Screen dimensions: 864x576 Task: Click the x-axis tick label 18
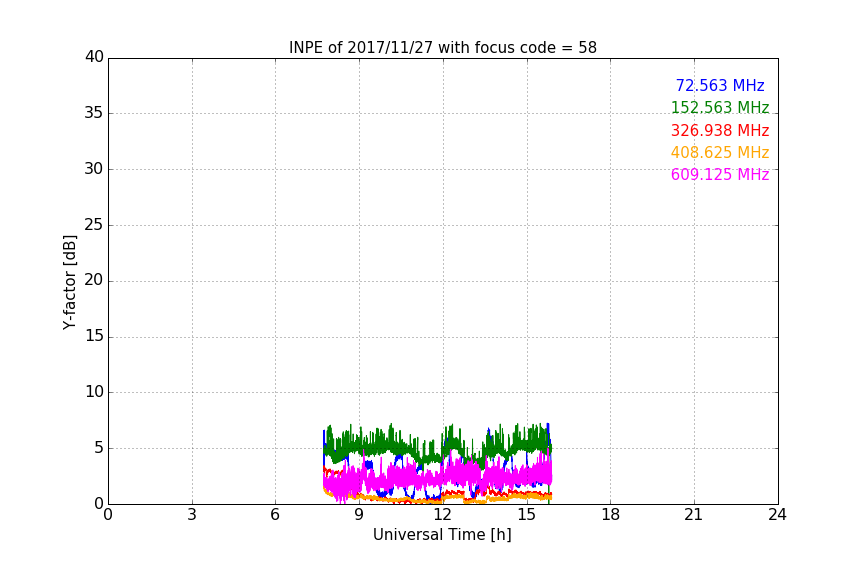coord(610,515)
